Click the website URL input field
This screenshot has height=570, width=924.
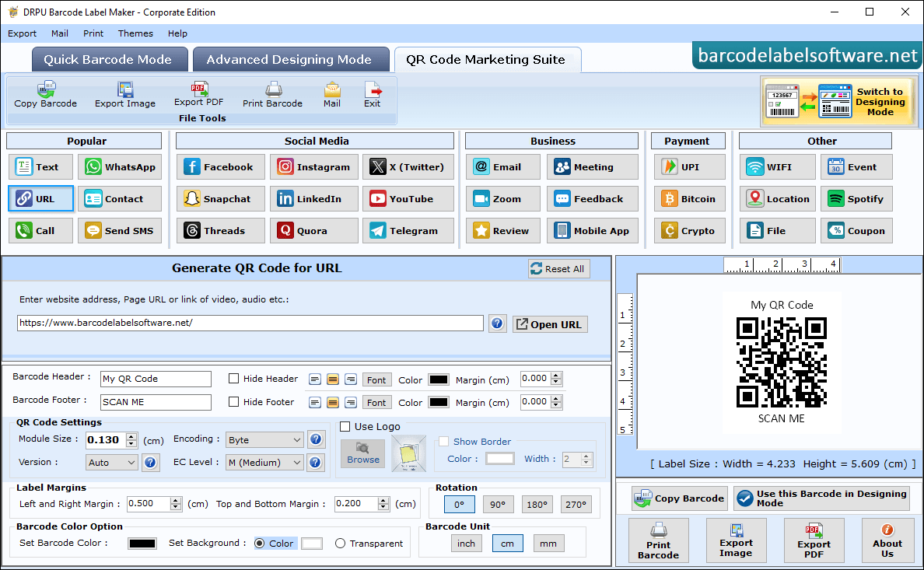250,323
